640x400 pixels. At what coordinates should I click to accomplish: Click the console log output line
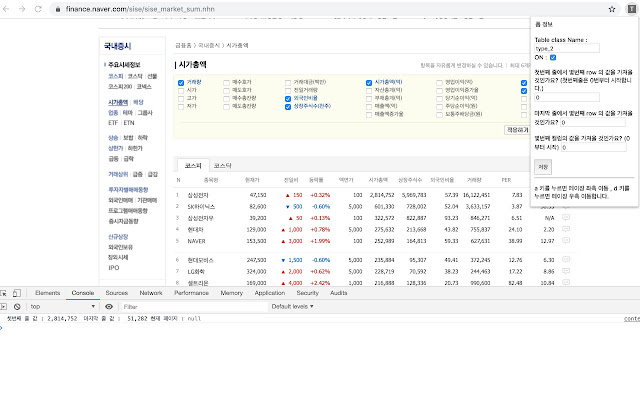[104, 318]
